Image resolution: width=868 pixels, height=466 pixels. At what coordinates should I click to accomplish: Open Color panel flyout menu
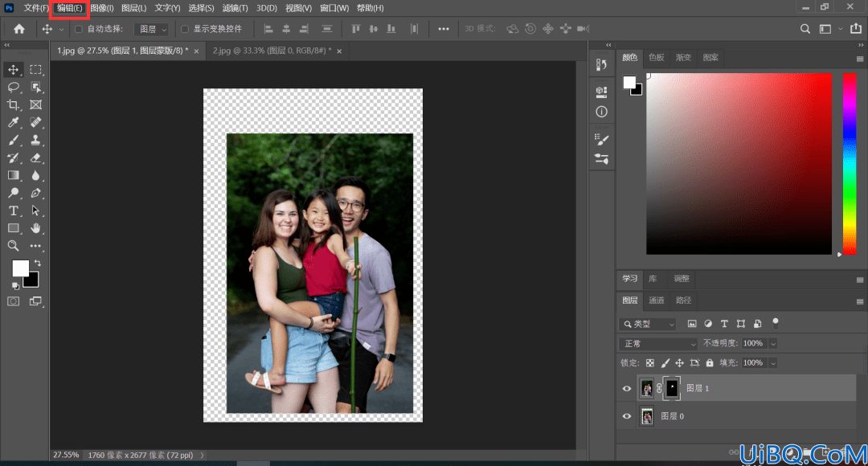[x=860, y=59]
